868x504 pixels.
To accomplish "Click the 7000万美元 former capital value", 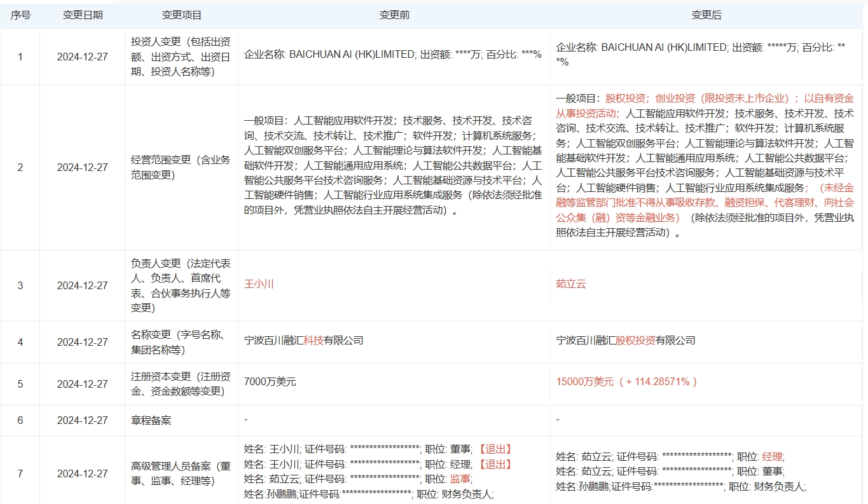I will (x=270, y=382).
